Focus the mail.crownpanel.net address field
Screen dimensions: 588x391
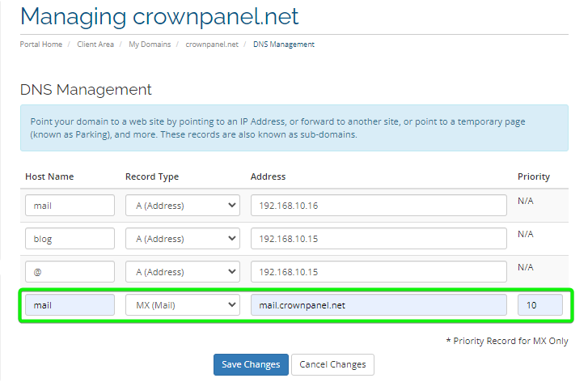pyautogui.click(x=379, y=304)
